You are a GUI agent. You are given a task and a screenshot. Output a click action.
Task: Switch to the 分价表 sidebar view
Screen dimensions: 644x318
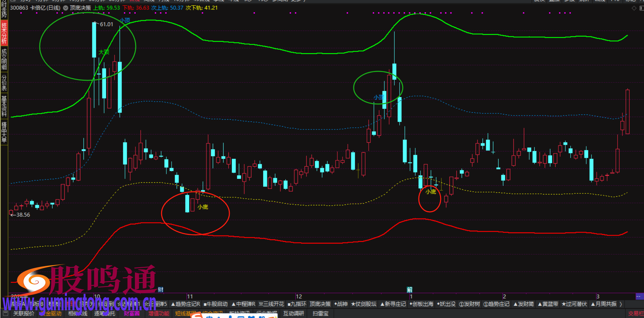(x=4, y=83)
